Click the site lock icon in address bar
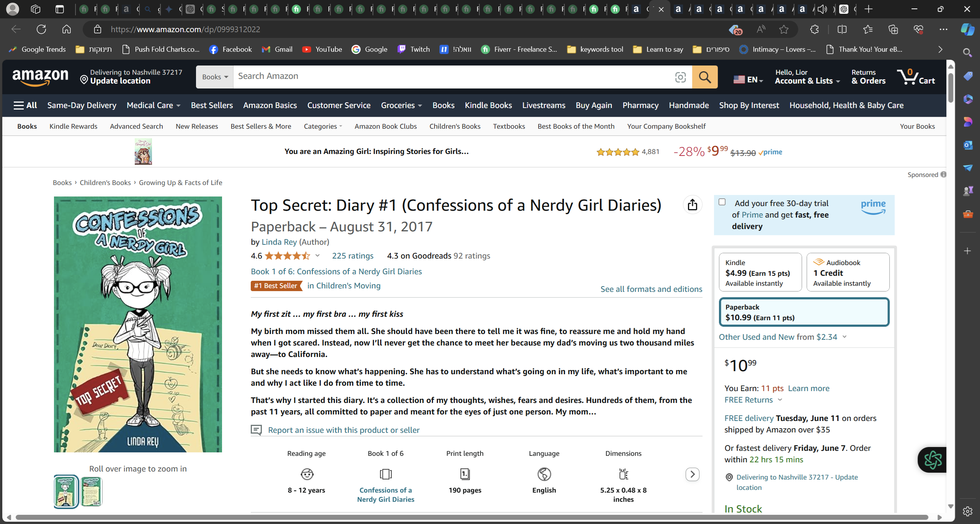This screenshot has height=524, width=980. [97, 29]
